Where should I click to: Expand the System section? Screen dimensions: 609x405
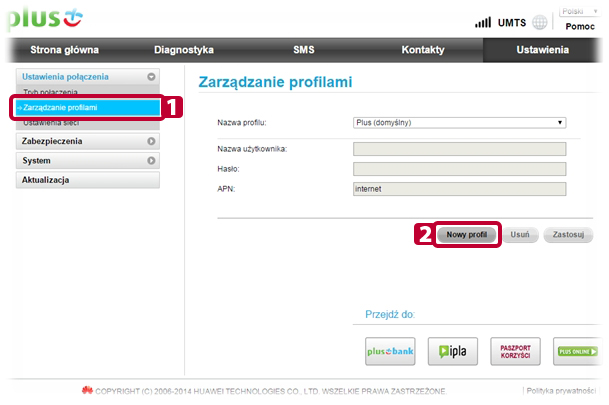88,160
